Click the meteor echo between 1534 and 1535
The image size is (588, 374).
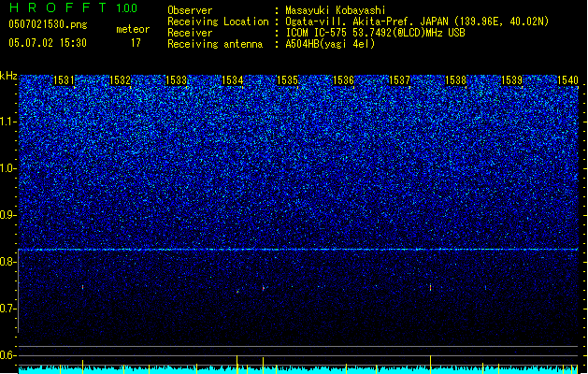click(264, 288)
